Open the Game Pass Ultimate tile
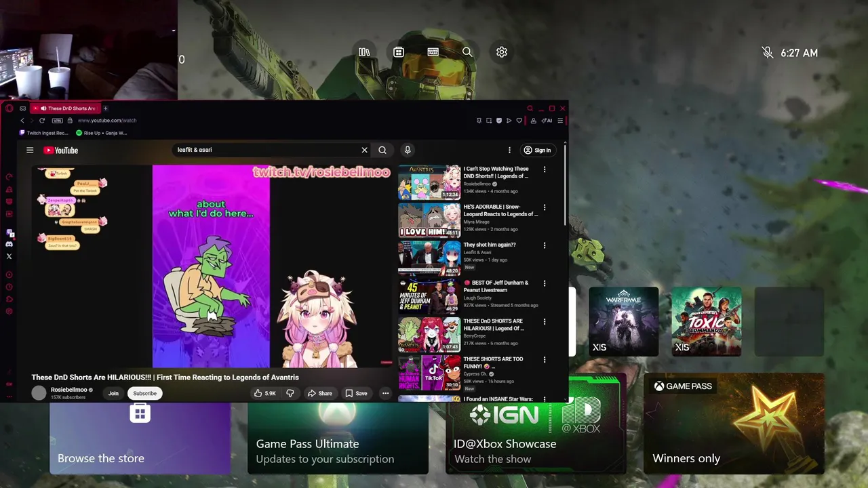The width and height of the screenshot is (868, 488). (338, 439)
